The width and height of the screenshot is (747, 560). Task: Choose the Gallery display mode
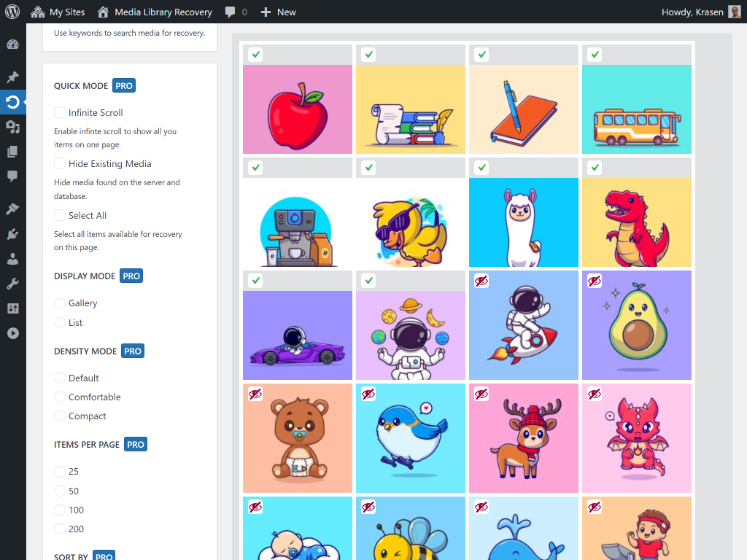click(x=58, y=303)
